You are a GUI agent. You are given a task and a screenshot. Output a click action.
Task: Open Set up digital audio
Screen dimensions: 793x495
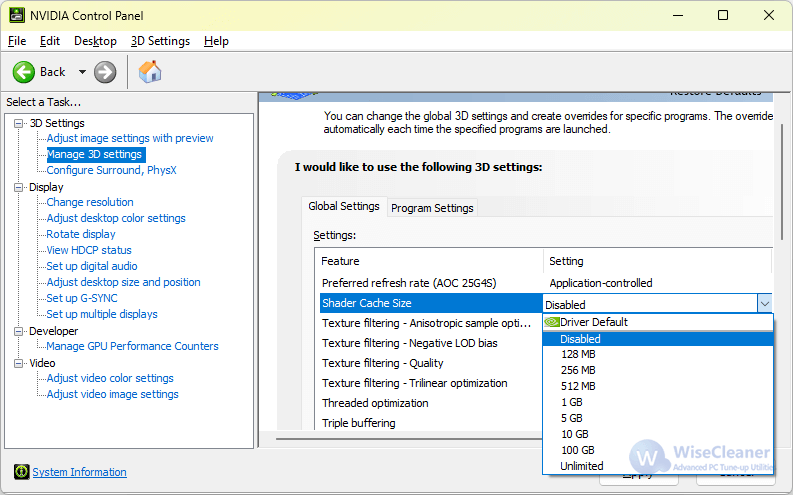(x=92, y=266)
